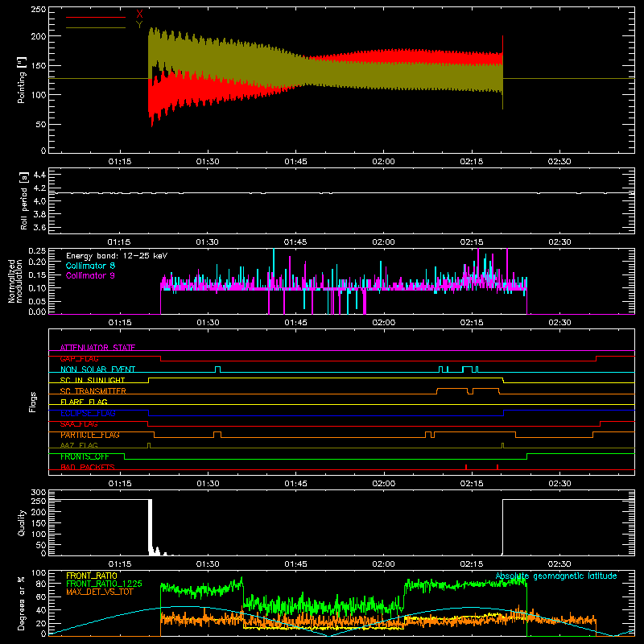This screenshot has height=644, width=644.
Task: Click the 0.25 tick on modulation axis
Action: pos(37,251)
